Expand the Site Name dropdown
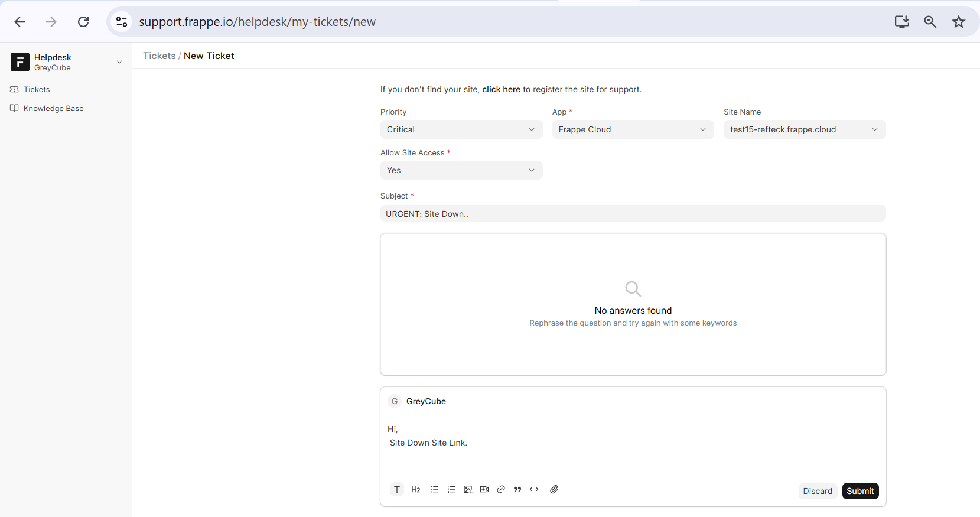 coord(804,129)
